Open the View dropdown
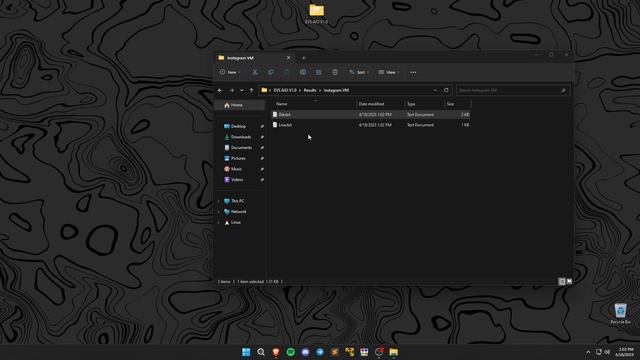 (x=389, y=72)
